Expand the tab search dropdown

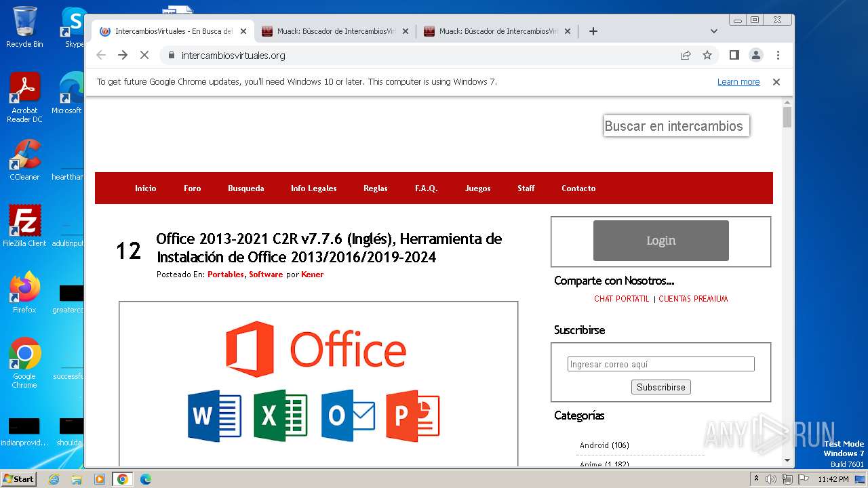click(x=714, y=31)
